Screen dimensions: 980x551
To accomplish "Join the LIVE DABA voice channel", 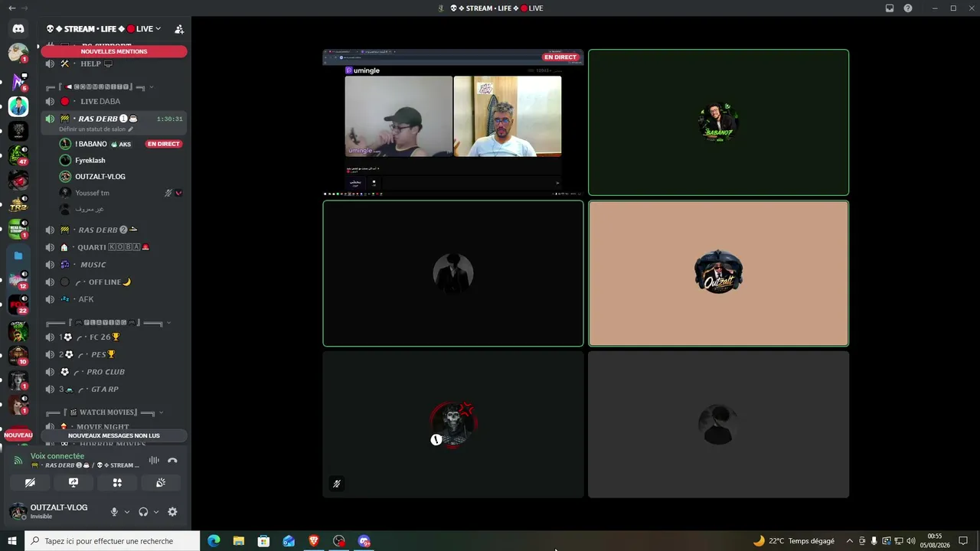I will 114,101.
